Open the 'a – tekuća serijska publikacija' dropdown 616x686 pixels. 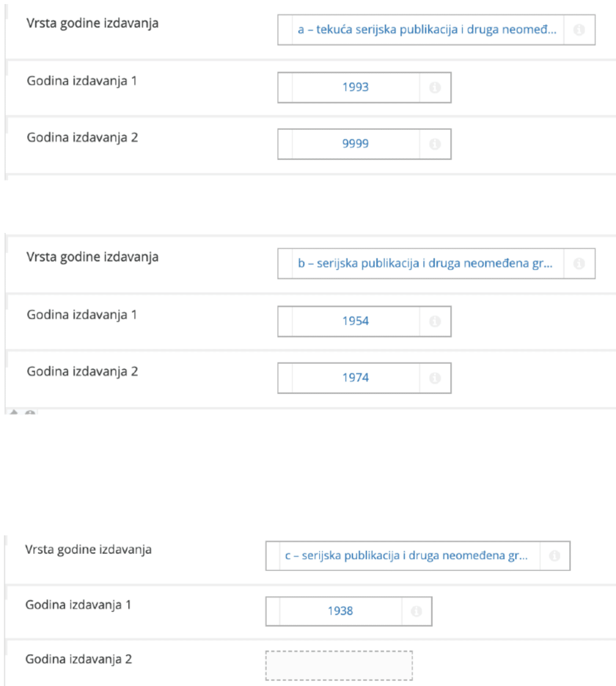[x=428, y=30]
